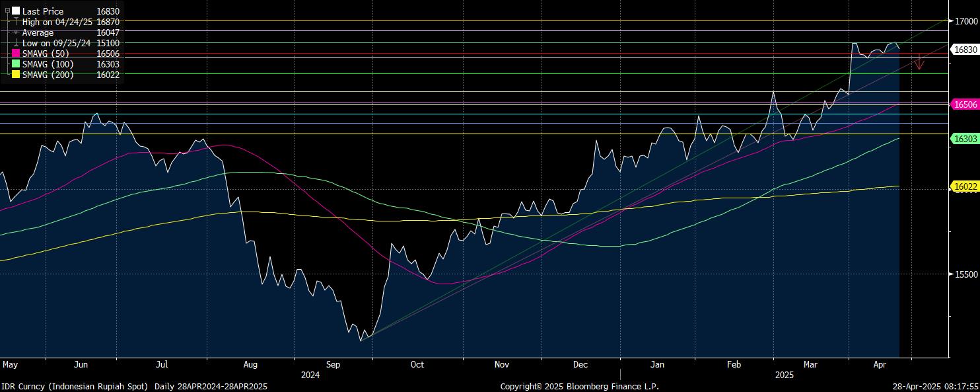Select the High on 04/24/25 legend entry
This screenshot has width=980, height=392.
(59, 22)
